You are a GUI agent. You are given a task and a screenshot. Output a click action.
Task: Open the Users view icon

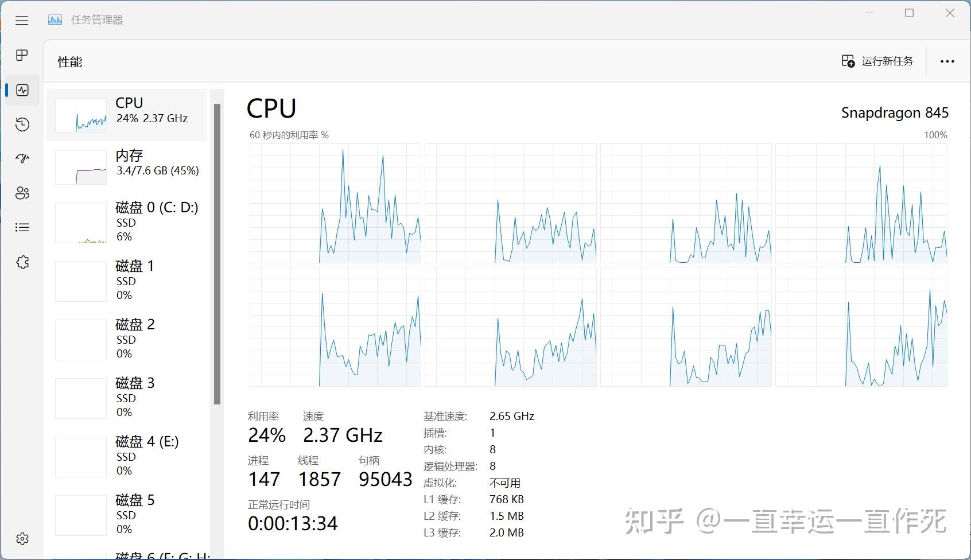point(22,193)
